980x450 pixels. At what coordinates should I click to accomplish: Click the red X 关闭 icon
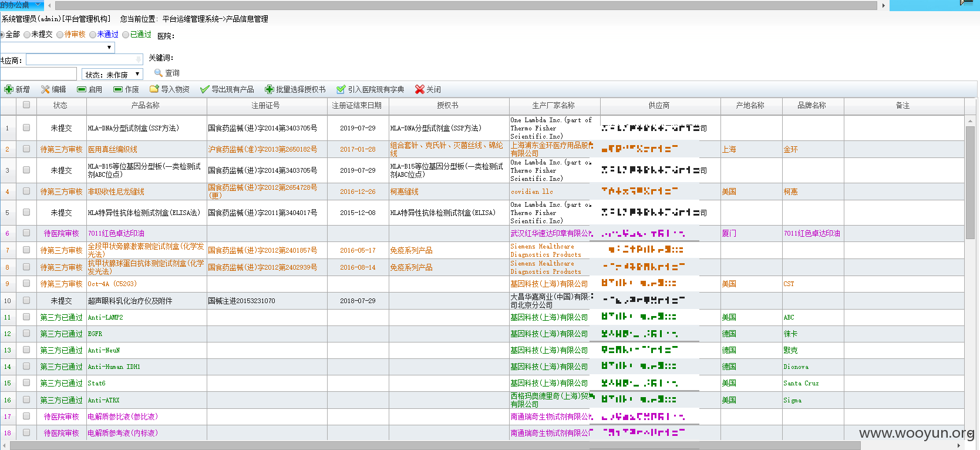coord(419,89)
